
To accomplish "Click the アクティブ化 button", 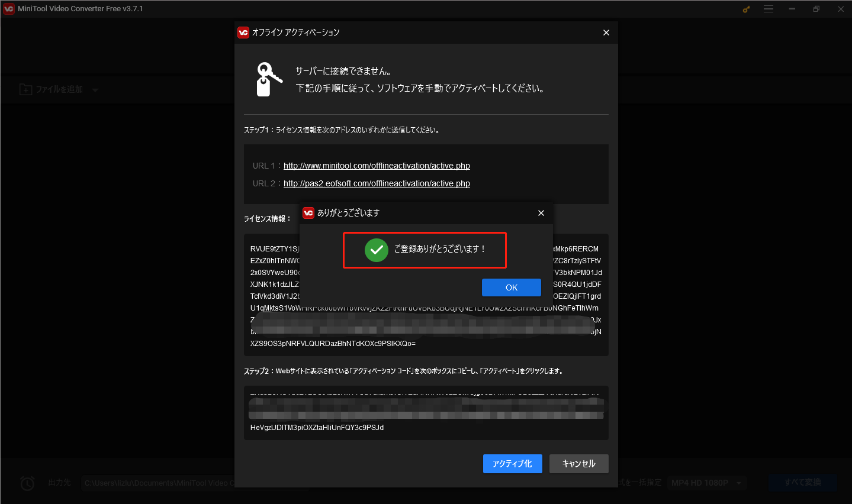I will pos(513,464).
